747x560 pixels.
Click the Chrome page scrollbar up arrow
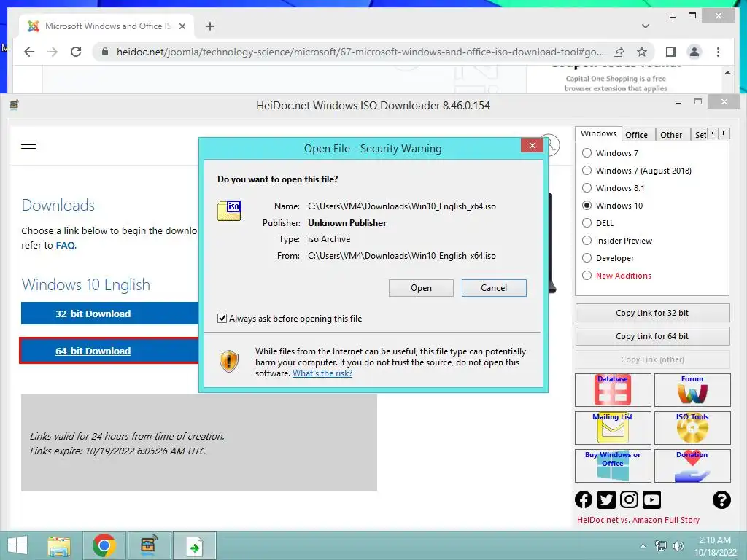[x=727, y=72]
